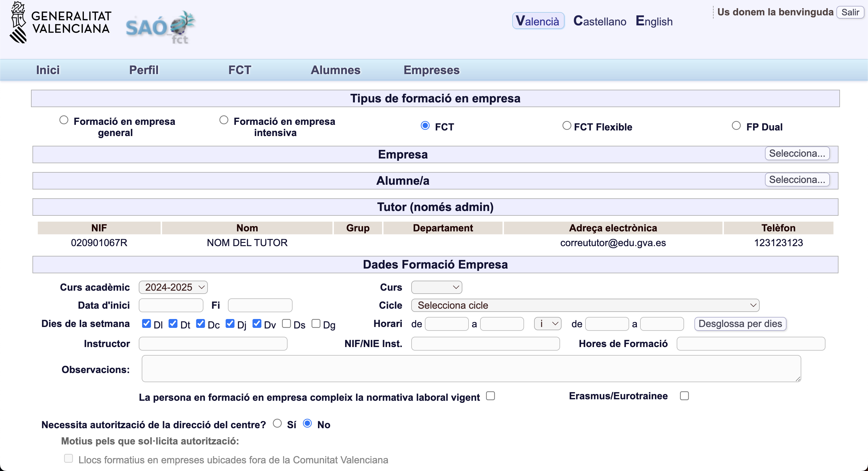The height and width of the screenshot is (471, 868).
Task: Click the Data d'inici input field
Action: coord(171,305)
